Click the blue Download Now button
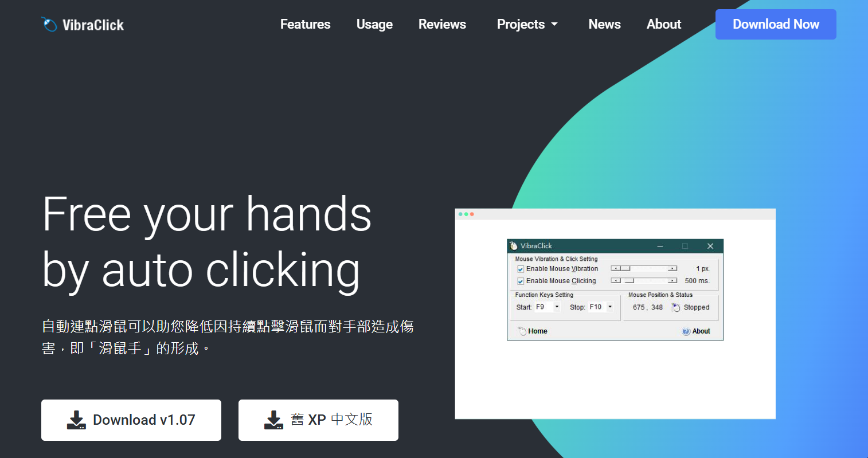The height and width of the screenshot is (458, 868). click(776, 24)
